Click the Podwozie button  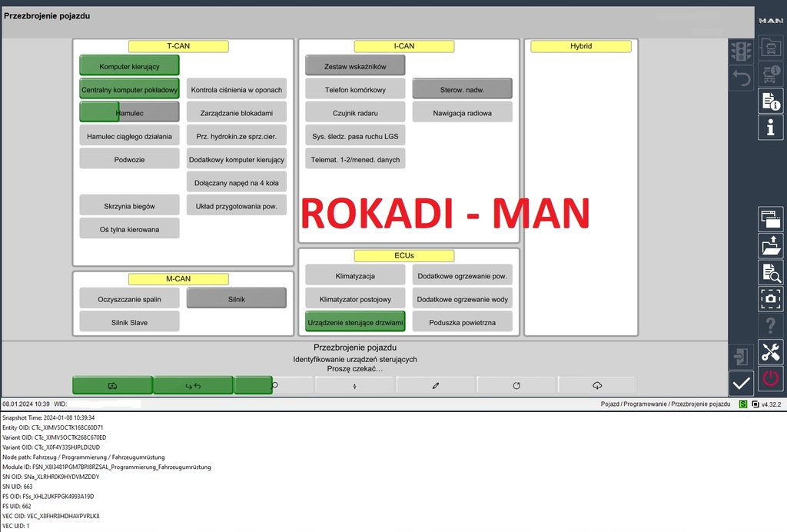pos(129,159)
